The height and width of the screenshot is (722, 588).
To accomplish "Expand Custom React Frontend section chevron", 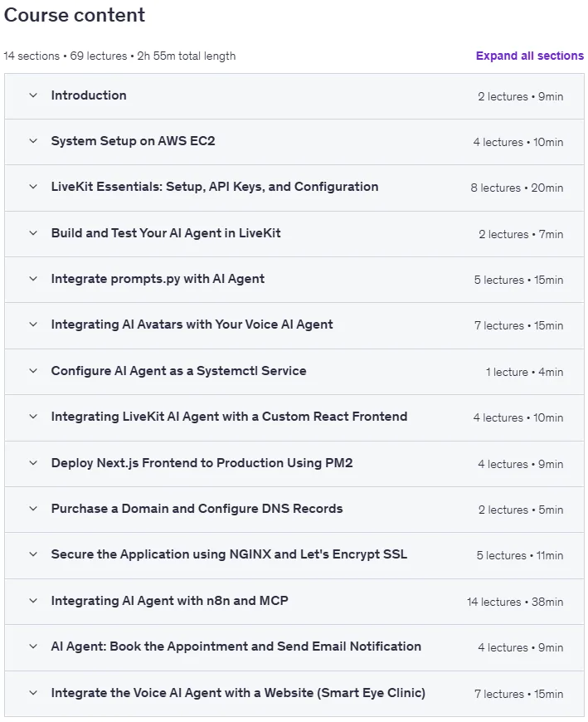I will point(33,417).
